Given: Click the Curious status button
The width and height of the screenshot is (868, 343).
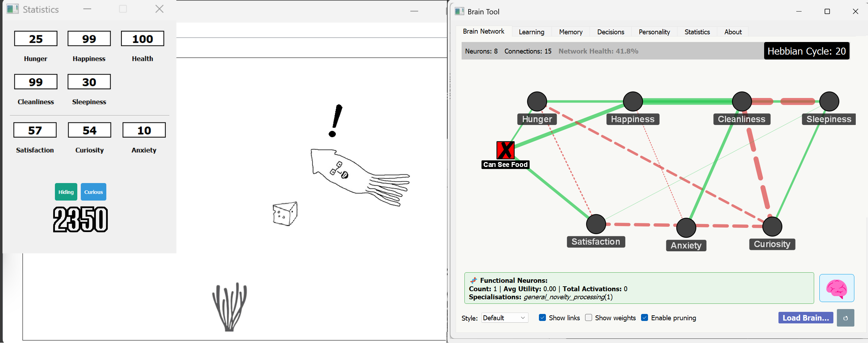Looking at the screenshot, I should 93,192.
